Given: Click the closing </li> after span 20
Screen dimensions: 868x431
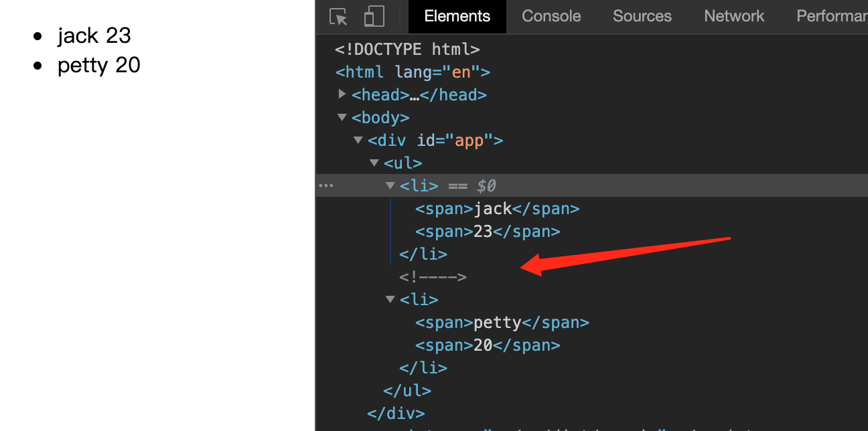Looking at the screenshot, I should point(423,367).
